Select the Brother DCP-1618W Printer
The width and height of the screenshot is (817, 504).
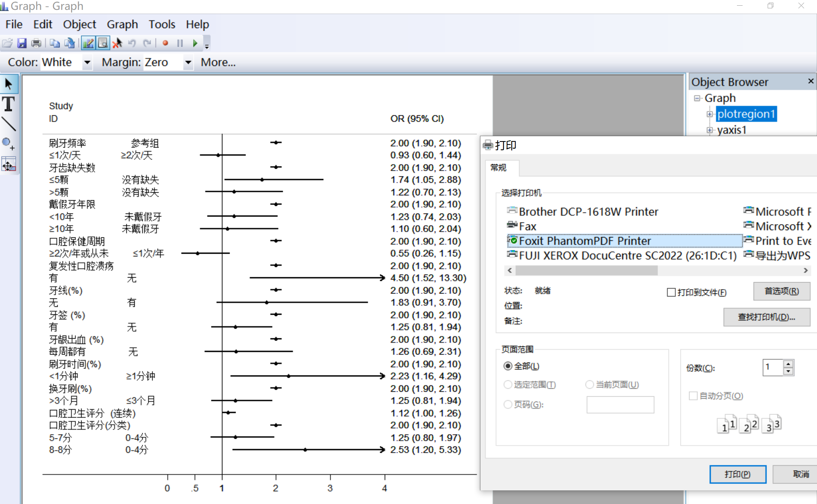point(582,212)
